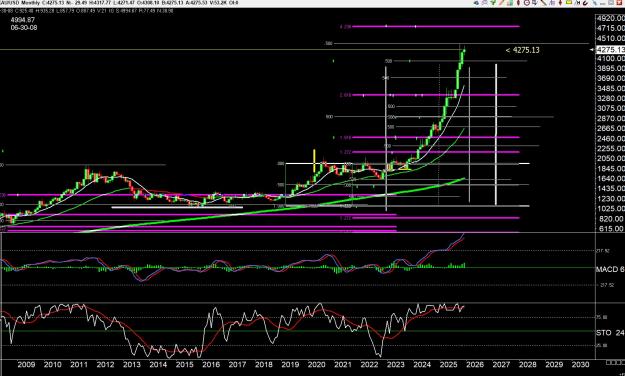Click the 3280.00 price scale label
The width and height of the screenshot is (625, 376).
[x=611, y=98]
